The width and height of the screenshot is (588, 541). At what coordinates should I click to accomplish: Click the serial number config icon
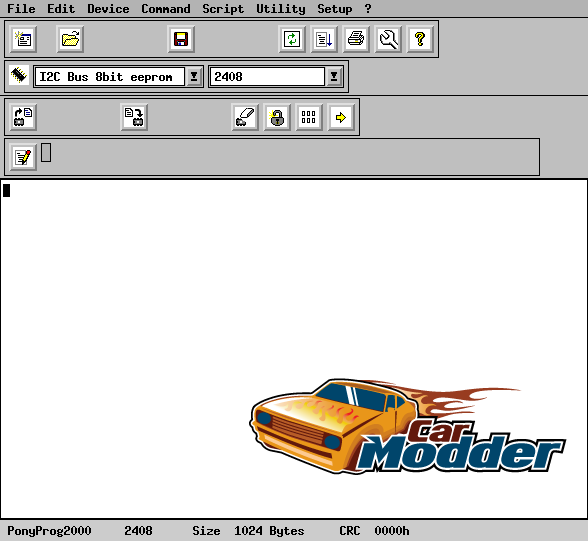click(x=309, y=117)
